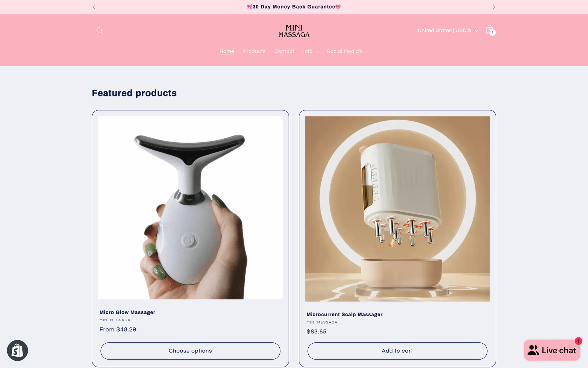The height and width of the screenshot is (368, 588).
Task: Show next announcement with right arrow
Action: 494,7
